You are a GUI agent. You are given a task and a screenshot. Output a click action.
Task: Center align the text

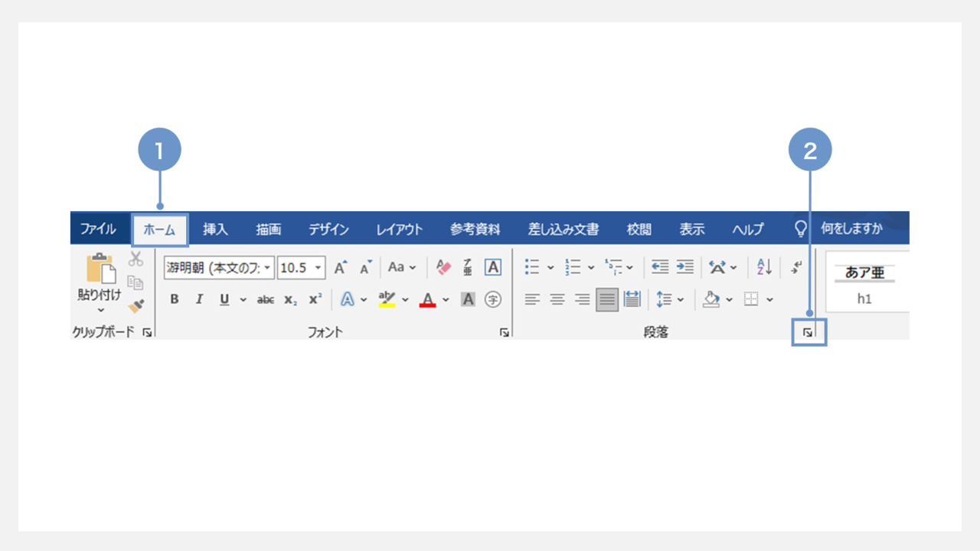point(557,299)
